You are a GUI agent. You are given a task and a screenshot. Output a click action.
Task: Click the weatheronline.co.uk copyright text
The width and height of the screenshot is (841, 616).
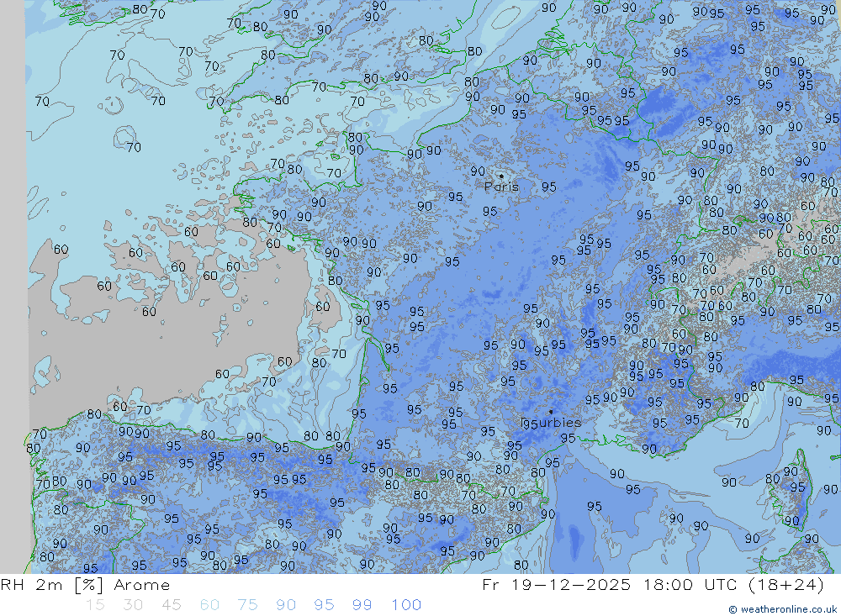pos(783,609)
